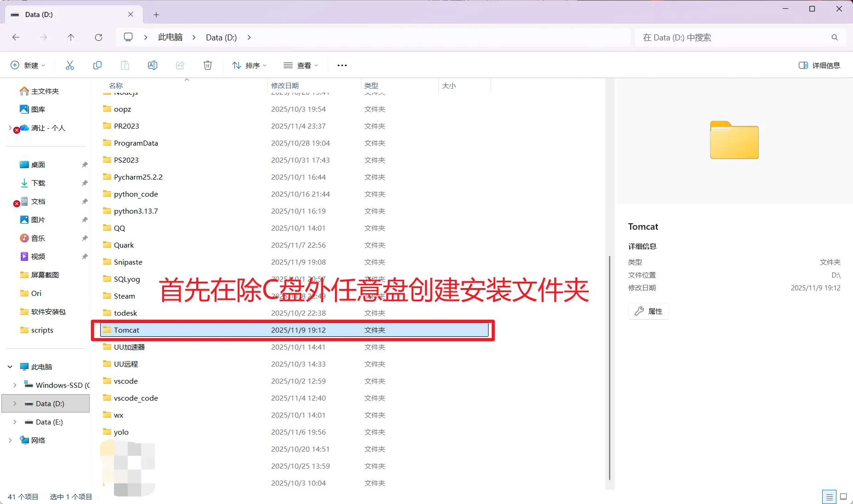Image resolution: width=853 pixels, height=504 pixels.
Task: Open Home (主文件夹) in sidebar
Action: tap(40, 91)
